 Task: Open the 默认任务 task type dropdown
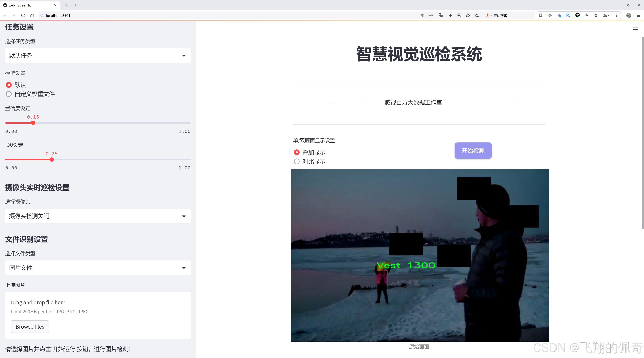[x=98, y=55]
